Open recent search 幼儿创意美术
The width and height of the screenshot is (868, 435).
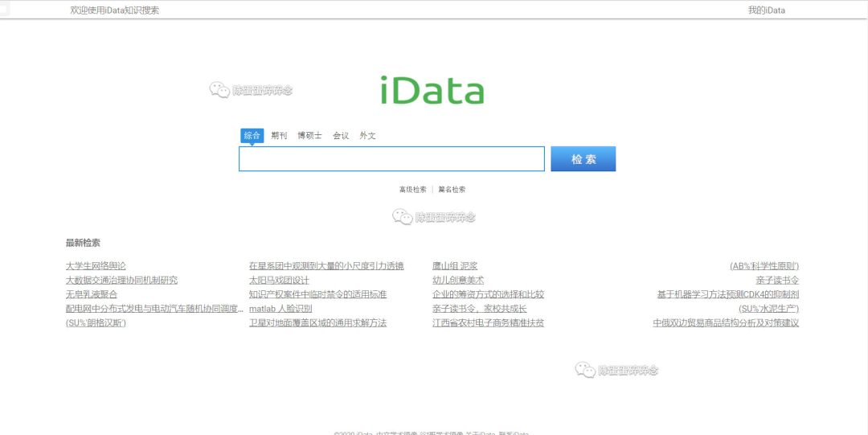point(458,281)
